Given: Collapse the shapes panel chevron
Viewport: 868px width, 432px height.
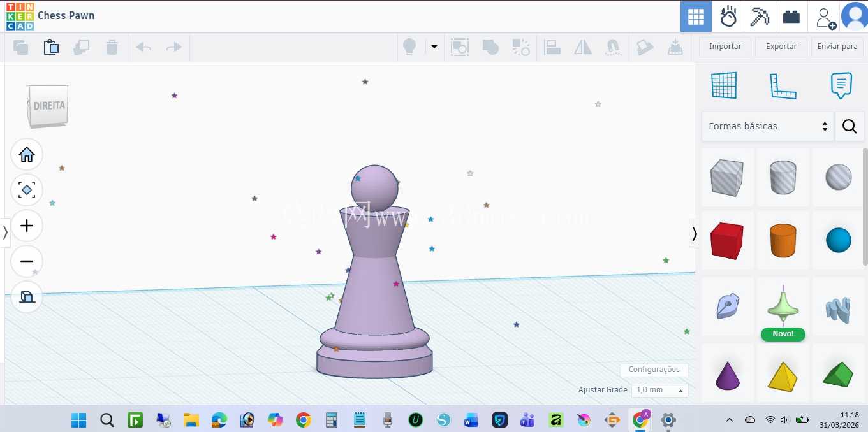Looking at the screenshot, I should tap(695, 234).
